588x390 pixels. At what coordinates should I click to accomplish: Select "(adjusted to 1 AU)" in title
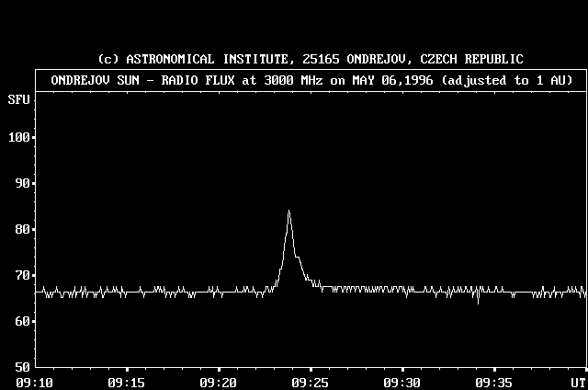pos(507,80)
